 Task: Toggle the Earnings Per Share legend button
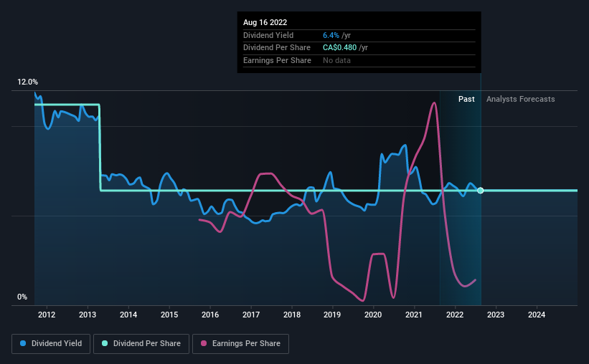click(x=240, y=344)
